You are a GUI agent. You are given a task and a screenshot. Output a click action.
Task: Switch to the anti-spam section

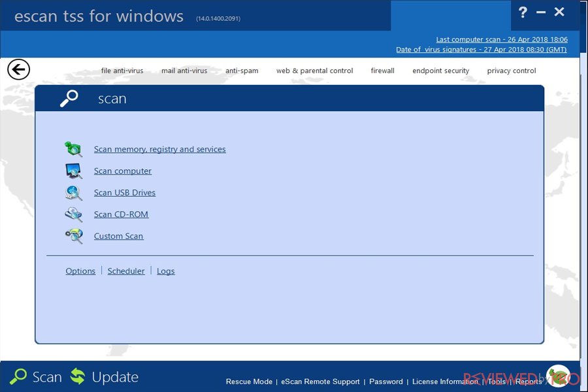tap(242, 71)
